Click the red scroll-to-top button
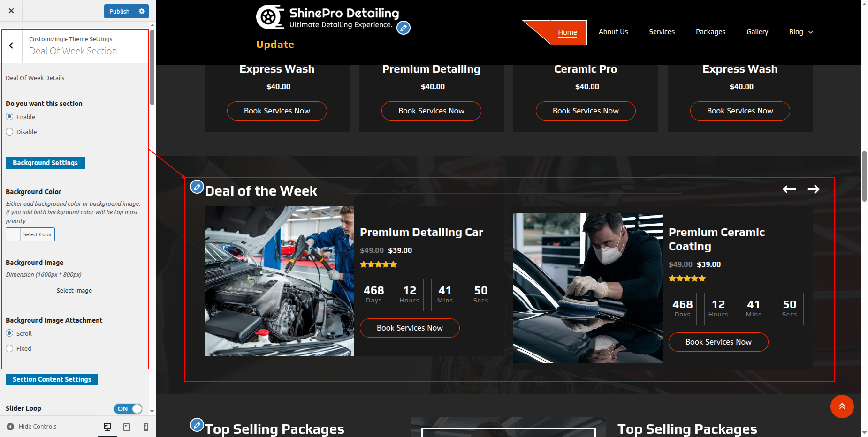This screenshot has height=437, width=868. (x=842, y=407)
